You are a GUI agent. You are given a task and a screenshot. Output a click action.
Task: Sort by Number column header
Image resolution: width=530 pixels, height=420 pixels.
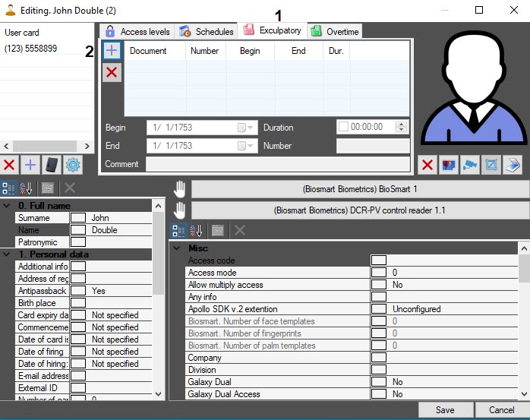click(205, 51)
